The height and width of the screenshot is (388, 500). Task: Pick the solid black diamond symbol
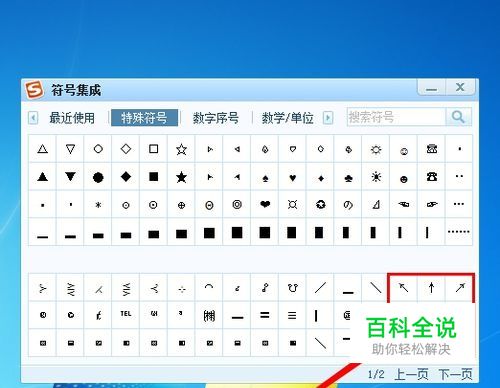pyautogui.click(x=126, y=177)
